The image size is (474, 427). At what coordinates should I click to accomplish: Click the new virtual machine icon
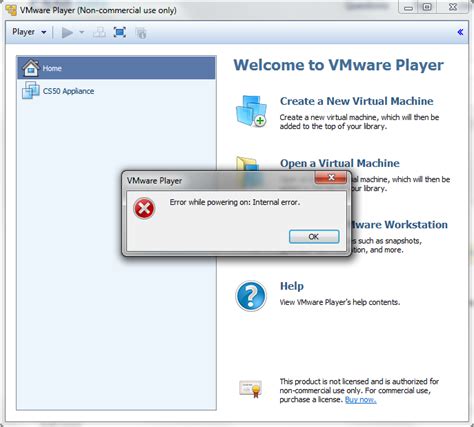pyautogui.click(x=251, y=111)
